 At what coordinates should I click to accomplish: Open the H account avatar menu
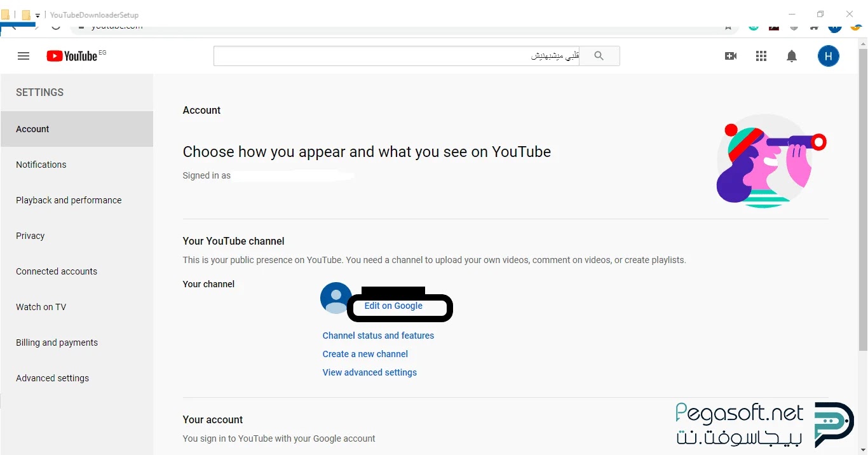(828, 56)
